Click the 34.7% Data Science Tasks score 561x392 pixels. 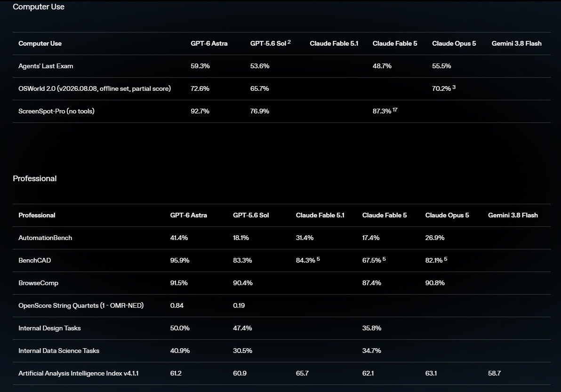tap(372, 351)
